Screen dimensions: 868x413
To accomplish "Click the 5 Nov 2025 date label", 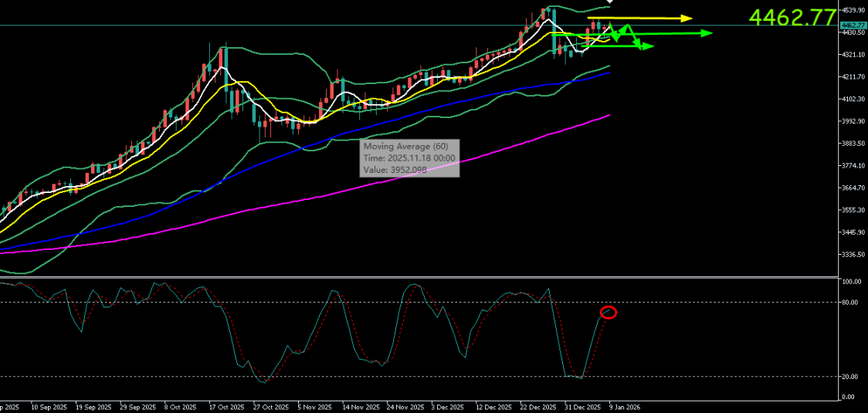I will 317,406.
